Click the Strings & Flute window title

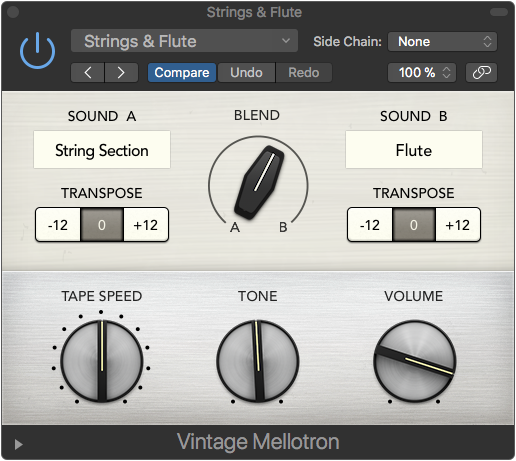254,12
